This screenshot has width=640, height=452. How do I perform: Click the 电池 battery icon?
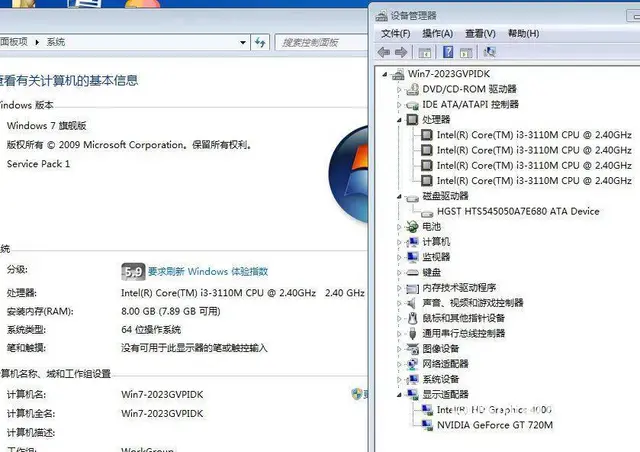pos(412,227)
